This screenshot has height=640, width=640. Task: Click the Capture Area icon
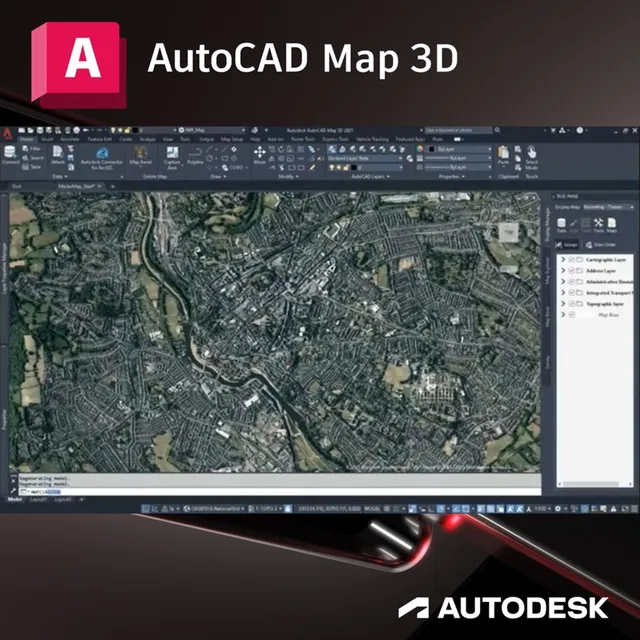[172, 157]
